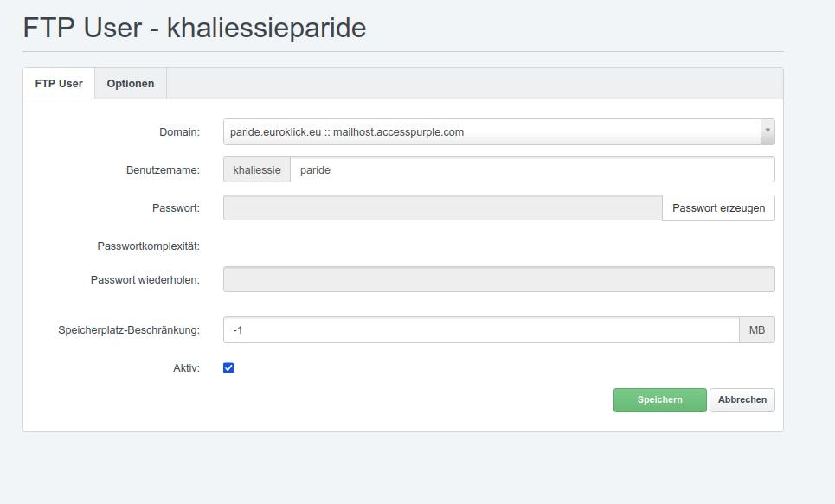Click the Aktiv label
835x504 pixels.
coord(186,367)
